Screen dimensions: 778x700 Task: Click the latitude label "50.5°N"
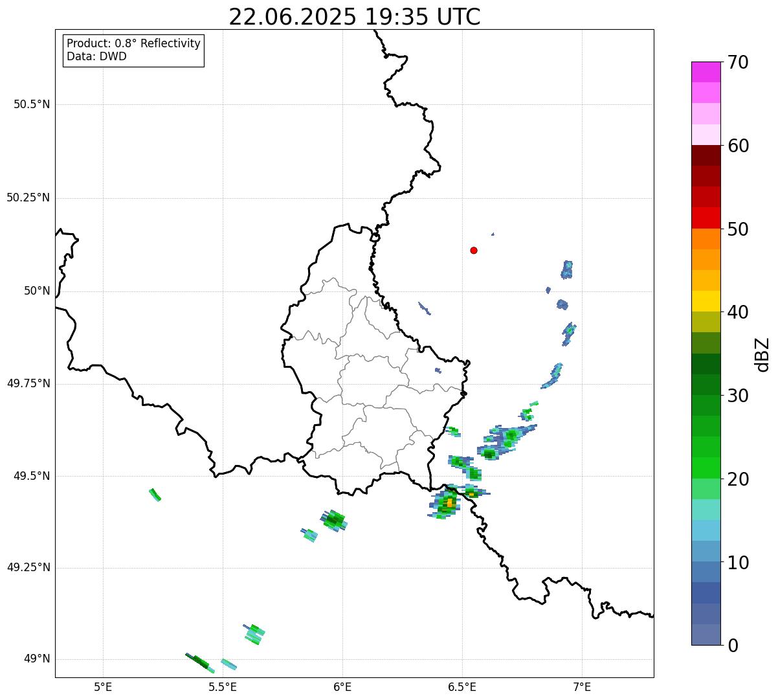(x=32, y=104)
